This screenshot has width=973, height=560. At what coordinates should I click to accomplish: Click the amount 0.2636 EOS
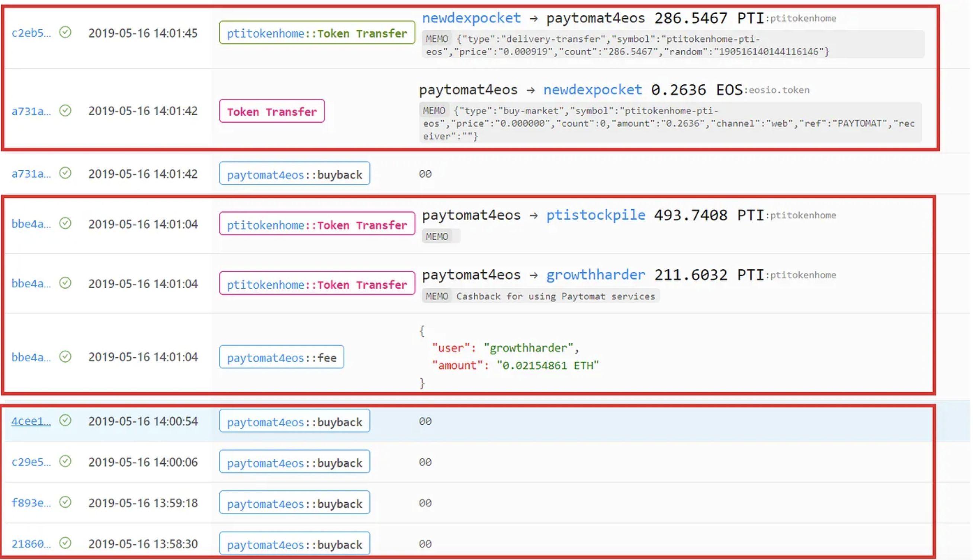point(697,90)
